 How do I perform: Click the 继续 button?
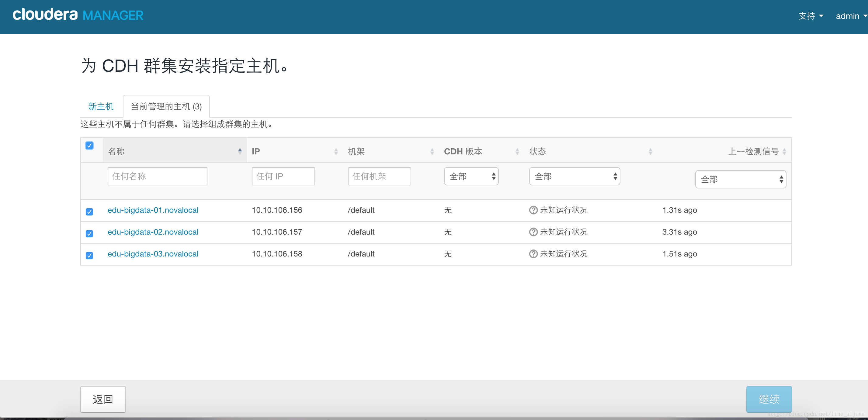(769, 399)
